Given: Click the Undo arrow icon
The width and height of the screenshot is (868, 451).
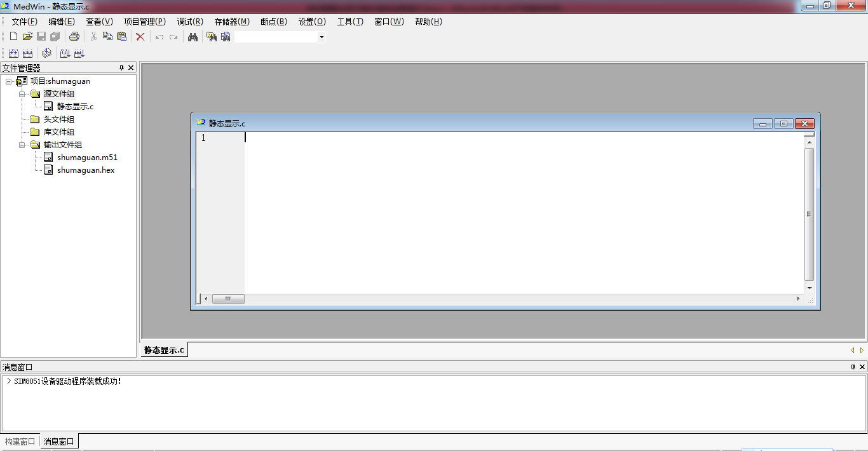Looking at the screenshot, I should [x=159, y=37].
